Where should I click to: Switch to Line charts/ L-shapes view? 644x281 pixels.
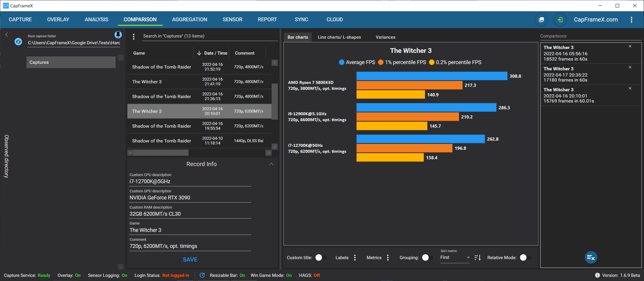point(339,37)
